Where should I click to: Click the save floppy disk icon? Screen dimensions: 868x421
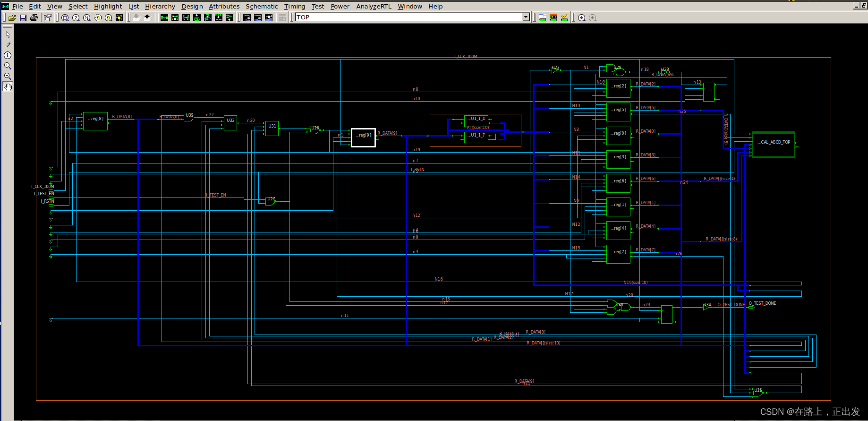23,18
